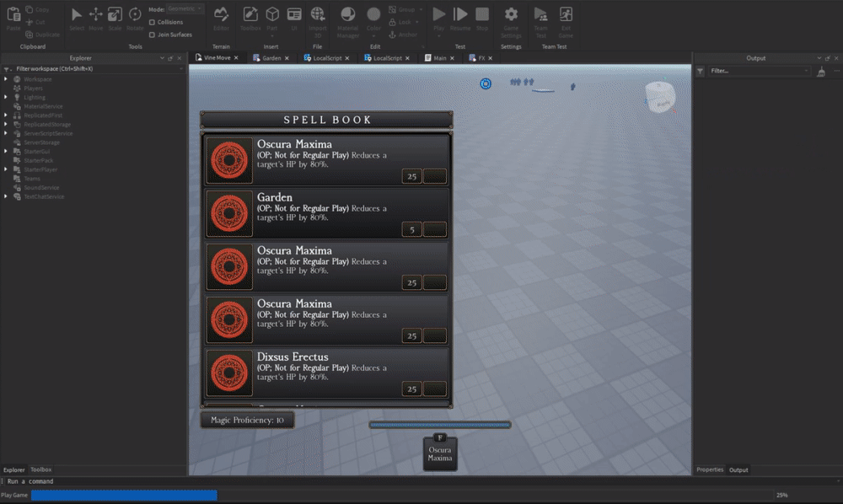Viewport: 843px width, 504px height.
Task: Click the Cut icon in Clipboard
Action: 29,22
